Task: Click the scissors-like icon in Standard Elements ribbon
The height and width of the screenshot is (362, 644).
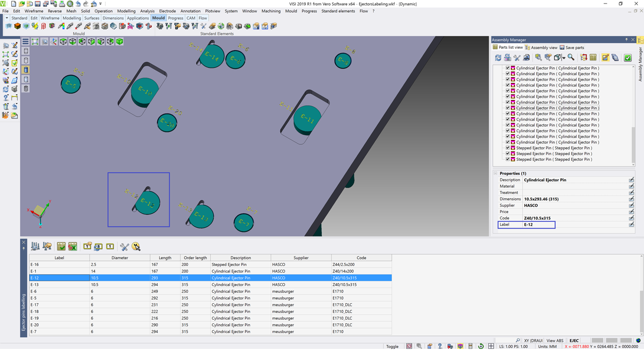Action: point(203,26)
